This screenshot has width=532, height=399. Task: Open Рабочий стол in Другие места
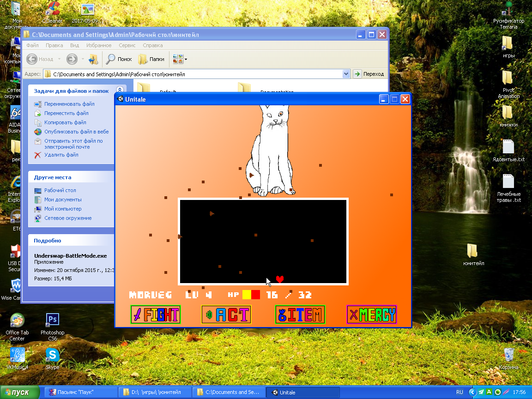coord(60,190)
